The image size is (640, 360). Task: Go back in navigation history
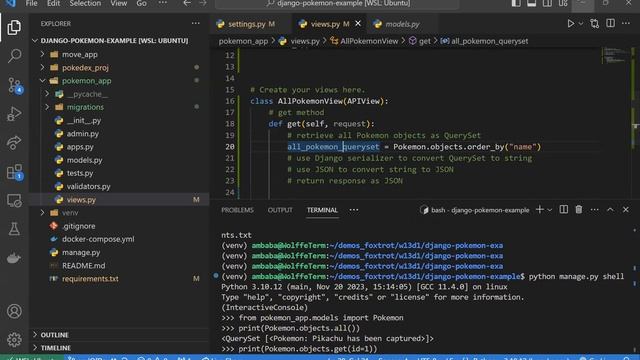coord(187,3)
